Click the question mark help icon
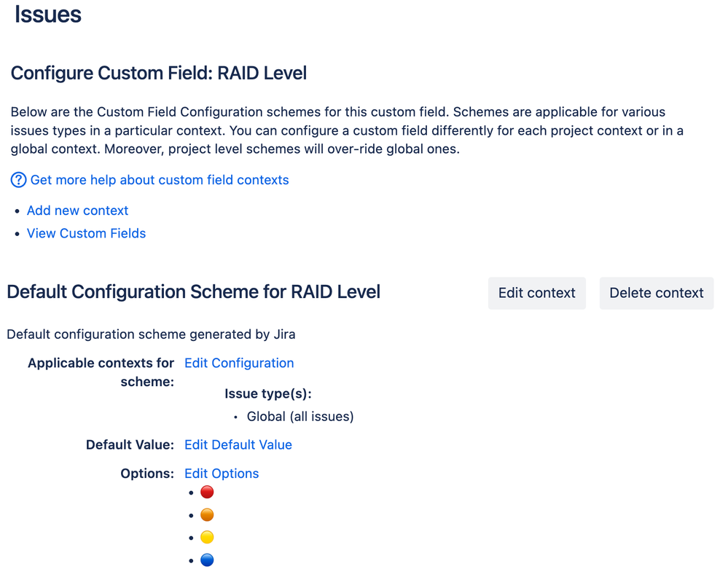Viewport: 728px width, 577px height. tap(18, 179)
